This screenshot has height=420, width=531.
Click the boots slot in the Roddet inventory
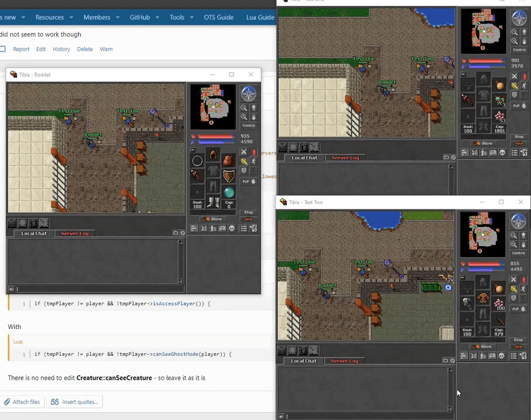[213, 202]
